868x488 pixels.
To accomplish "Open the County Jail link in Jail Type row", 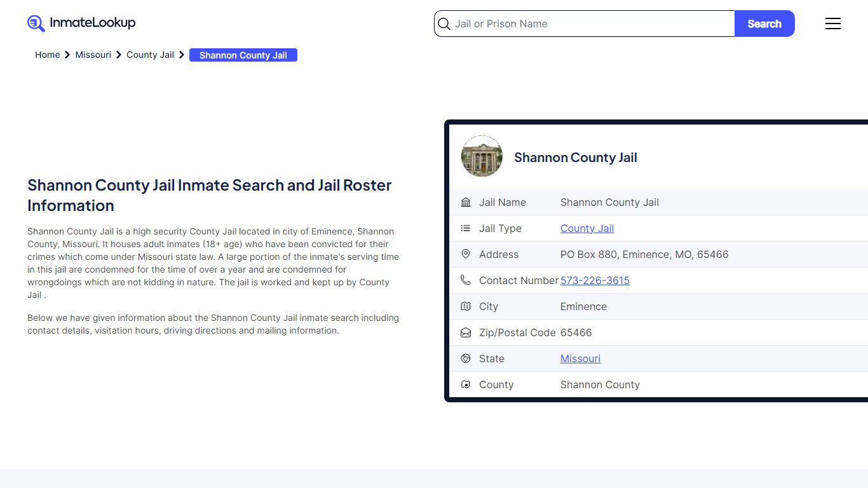I will 587,229.
